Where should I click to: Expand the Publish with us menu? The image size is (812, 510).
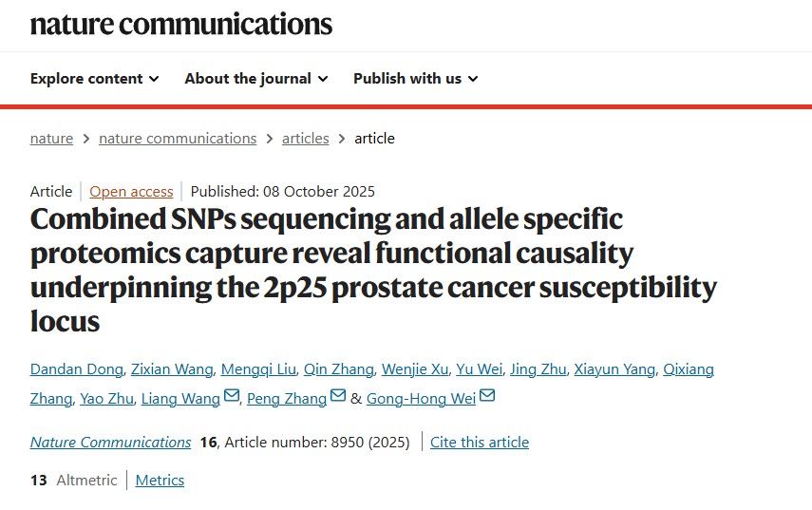click(x=416, y=79)
